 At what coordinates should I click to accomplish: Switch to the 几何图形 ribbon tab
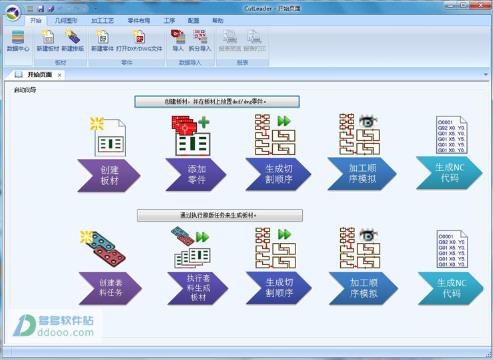click(66, 21)
